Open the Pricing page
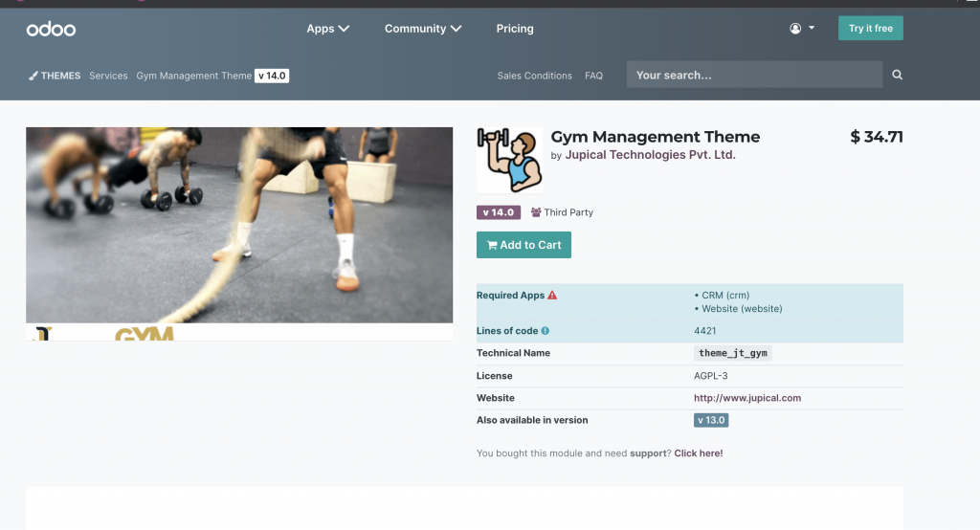Viewport: 980px width, 530px height. pyautogui.click(x=515, y=29)
